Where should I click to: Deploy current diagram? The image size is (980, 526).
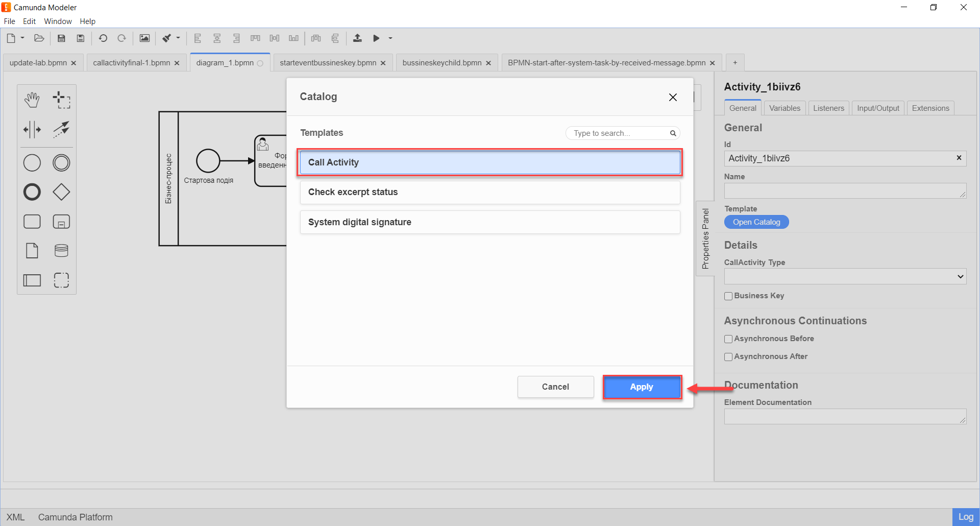pyautogui.click(x=357, y=38)
